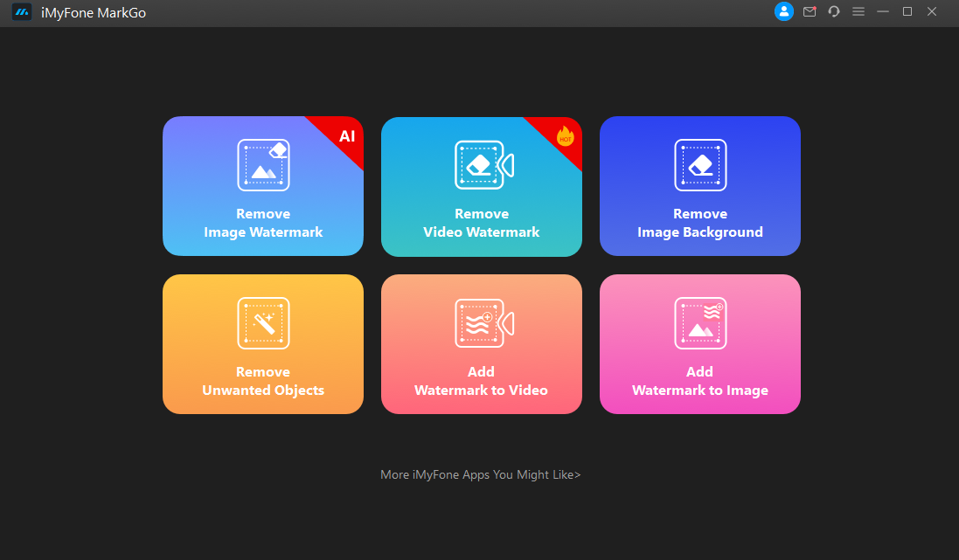This screenshot has height=560, width=959.
Task: Choose the "Remove Unwanted Objects" text
Action: 263,381
